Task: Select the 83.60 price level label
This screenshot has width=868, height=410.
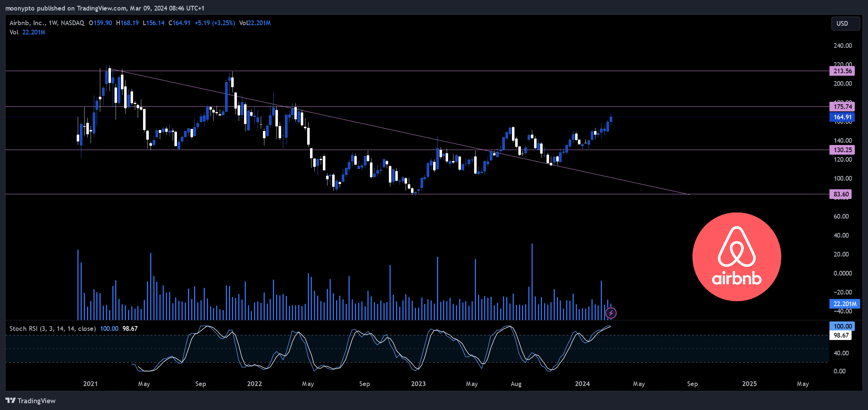Action: point(841,194)
